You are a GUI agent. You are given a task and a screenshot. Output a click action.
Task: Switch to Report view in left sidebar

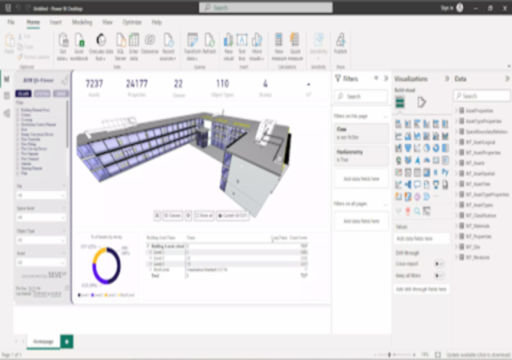[x=7, y=79]
